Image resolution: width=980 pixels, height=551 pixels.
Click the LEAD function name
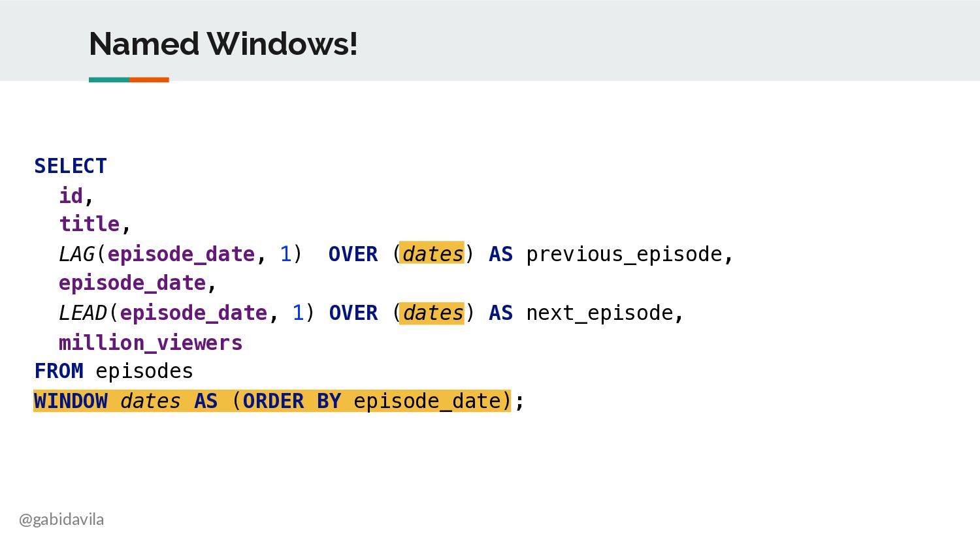pyautogui.click(x=83, y=313)
